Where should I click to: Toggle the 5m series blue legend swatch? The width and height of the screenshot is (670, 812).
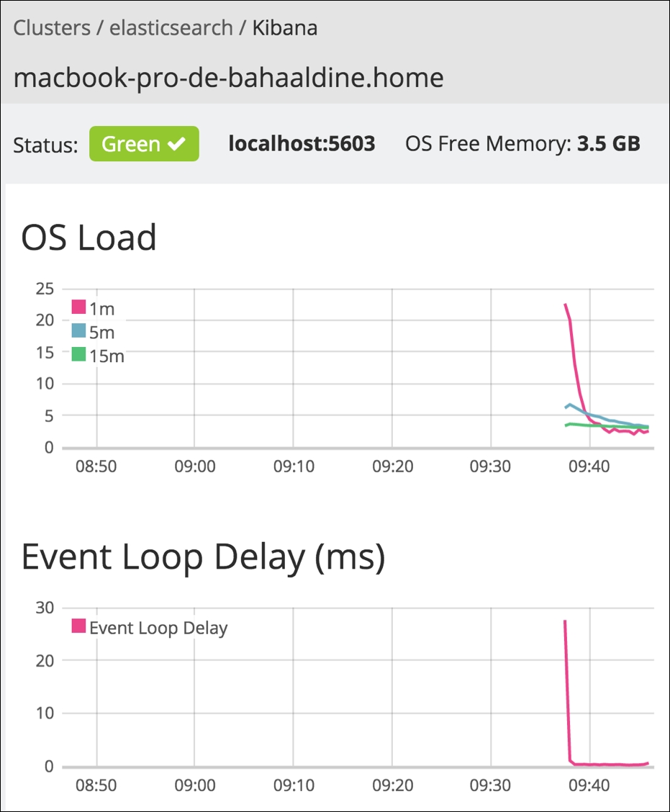(78, 330)
